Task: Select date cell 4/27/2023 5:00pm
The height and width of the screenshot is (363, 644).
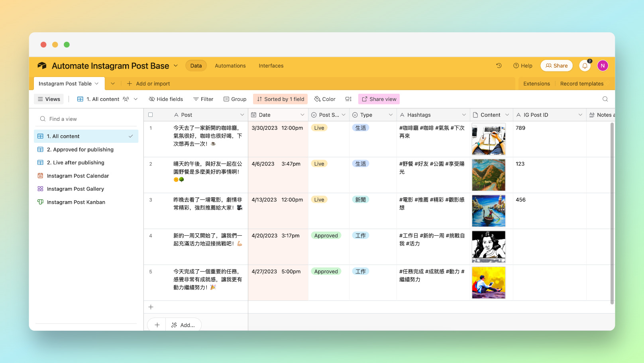Action: coord(278,282)
